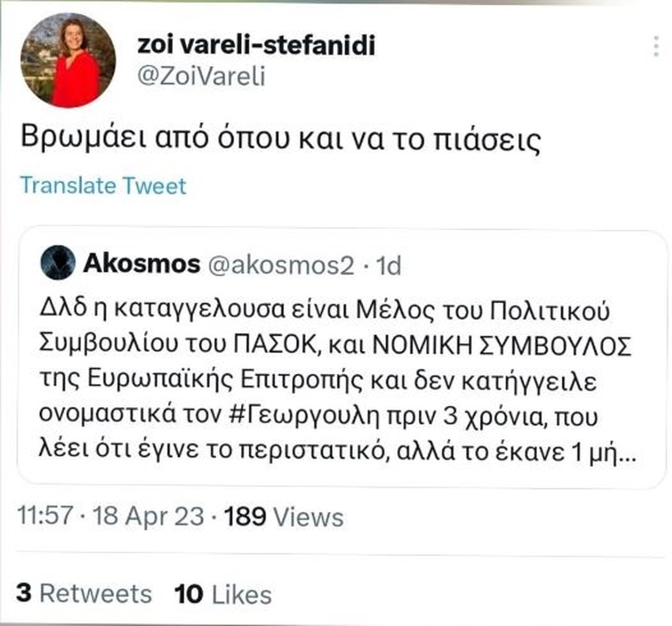Image resolution: width=672 pixels, height=626 pixels.
Task: Click zoi vareli-stefanidi's profile picture
Action: click(x=68, y=61)
